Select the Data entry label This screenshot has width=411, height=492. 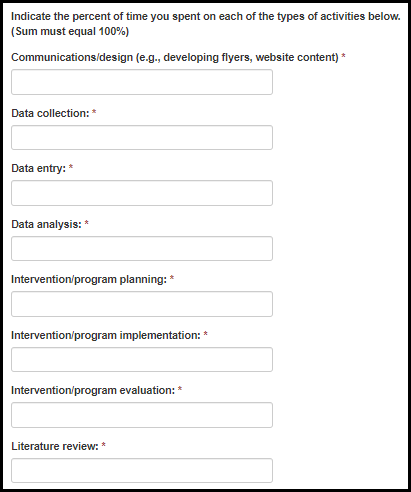point(39,168)
